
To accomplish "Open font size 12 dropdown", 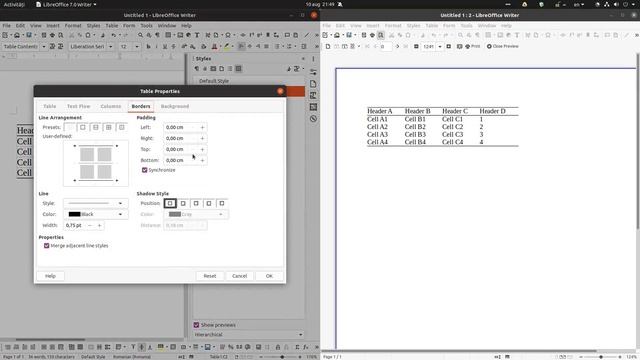I will click(x=137, y=47).
